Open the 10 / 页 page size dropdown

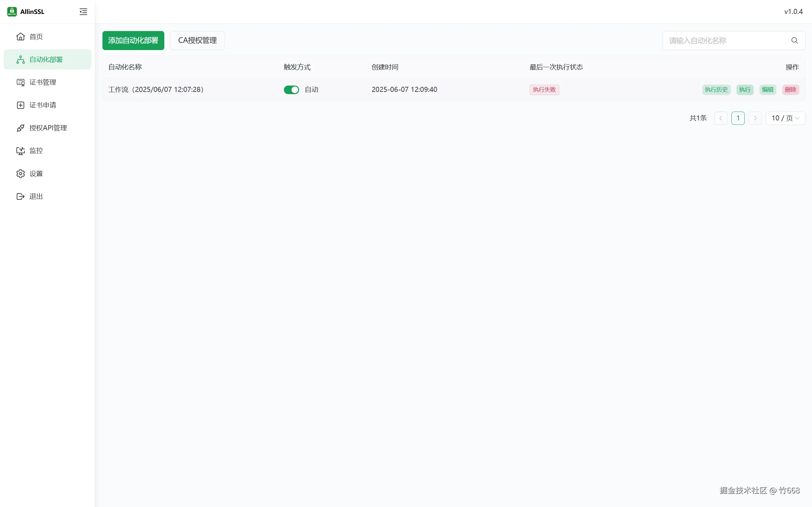pos(785,119)
